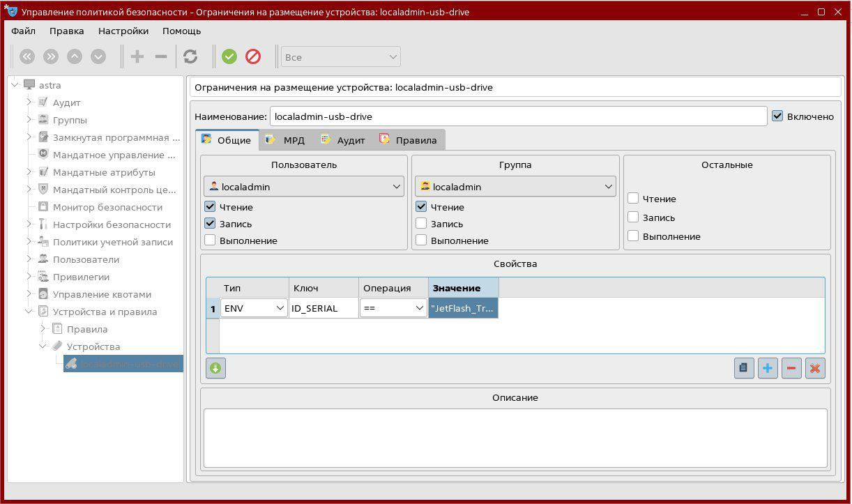Select Монитор безопасности in the tree

pyautogui.click(x=107, y=207)
